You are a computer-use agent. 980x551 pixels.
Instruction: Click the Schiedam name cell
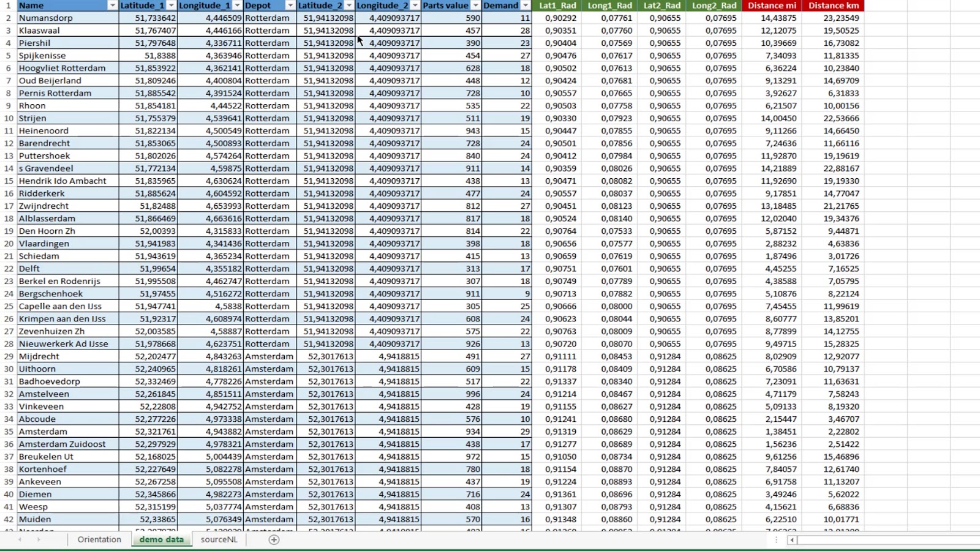68,257
